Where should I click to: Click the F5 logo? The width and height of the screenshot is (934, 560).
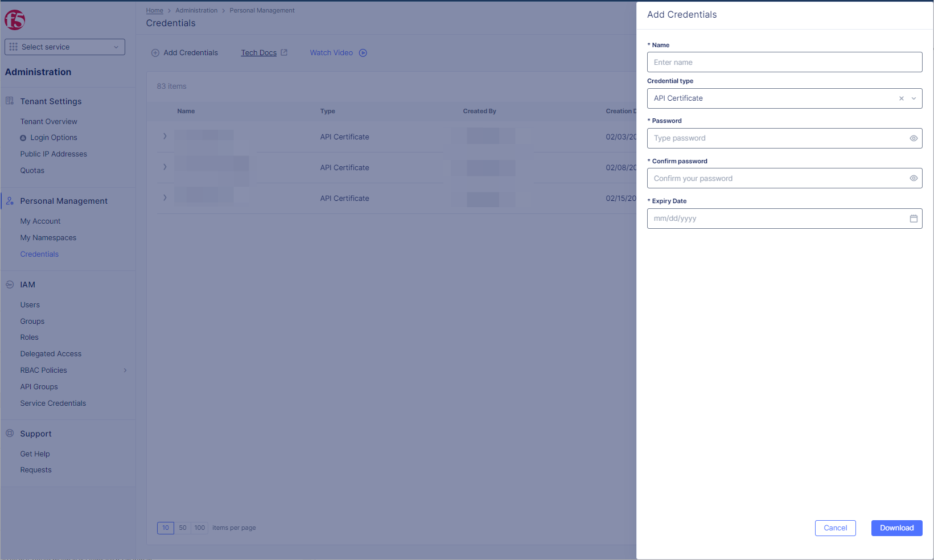[x=15, y=20]
